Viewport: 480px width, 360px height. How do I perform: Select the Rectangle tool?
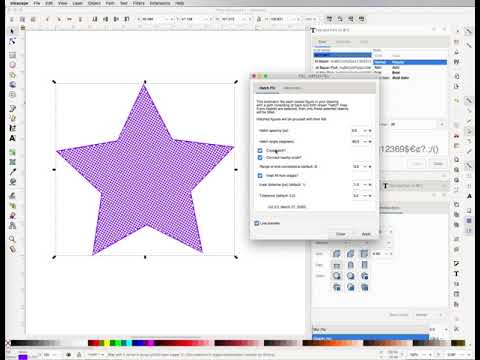pyautogui.click(x=12, y=54)
